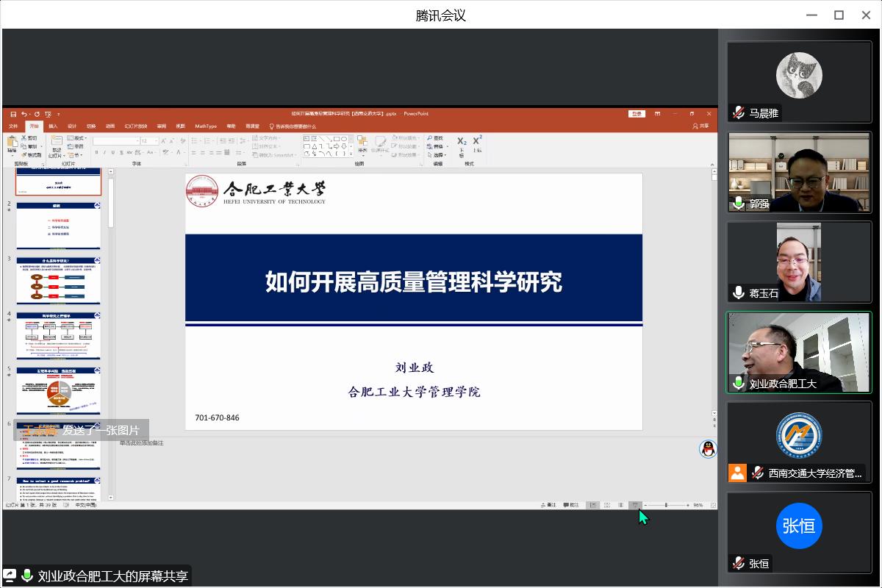
Task: Click the Sign in (登录) button in the title bar
Action: [x=637, y=114]
